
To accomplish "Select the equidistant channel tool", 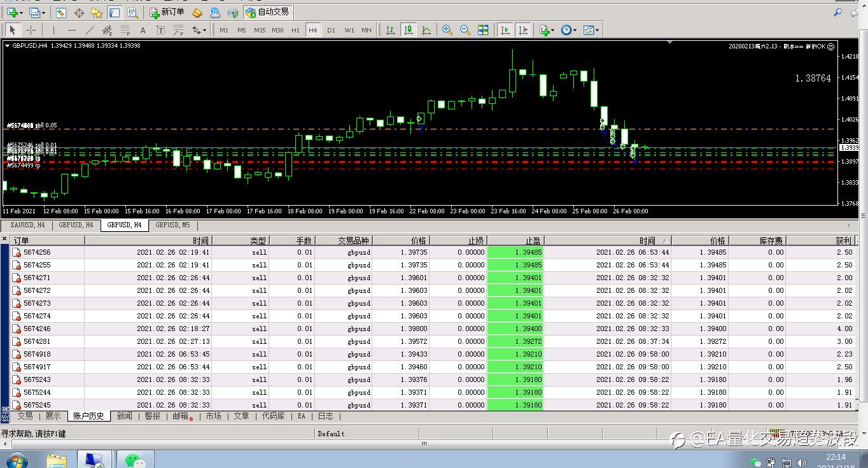I will [107, 30].
